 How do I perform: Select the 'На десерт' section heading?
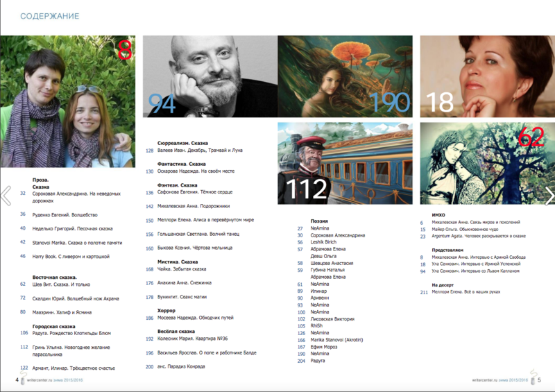coord(443,285)
